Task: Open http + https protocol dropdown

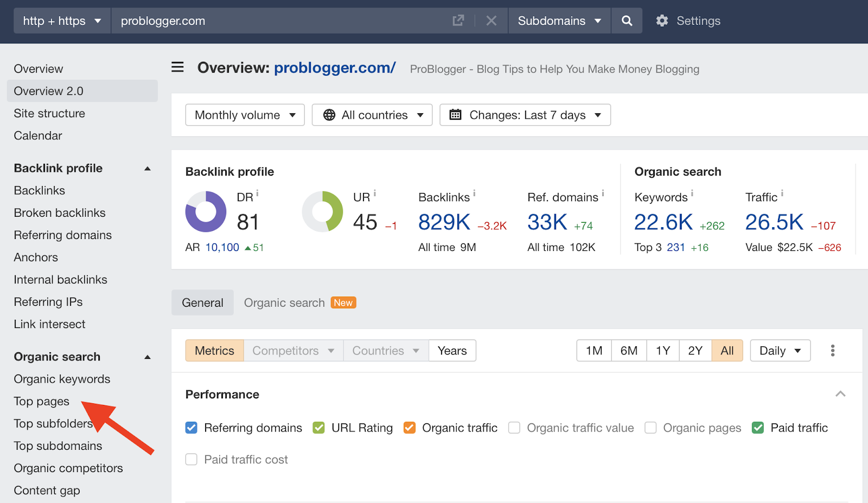Action: [x=62, y=21]
